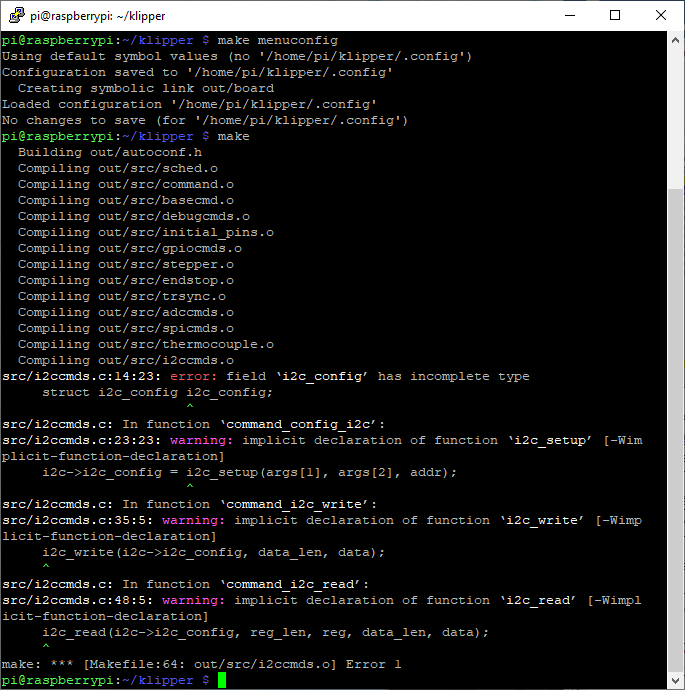Maximize the PuTTY terminal window

(615, 15)
